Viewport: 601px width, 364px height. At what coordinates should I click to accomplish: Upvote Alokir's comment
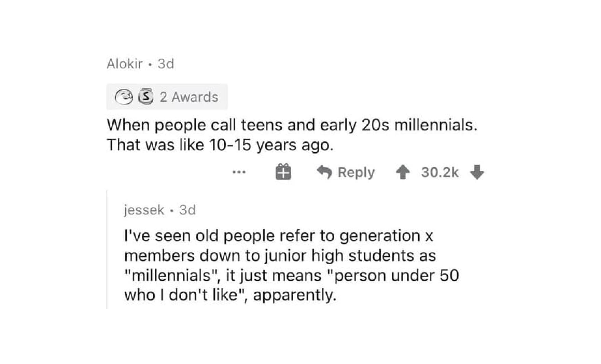pos(403,172)
